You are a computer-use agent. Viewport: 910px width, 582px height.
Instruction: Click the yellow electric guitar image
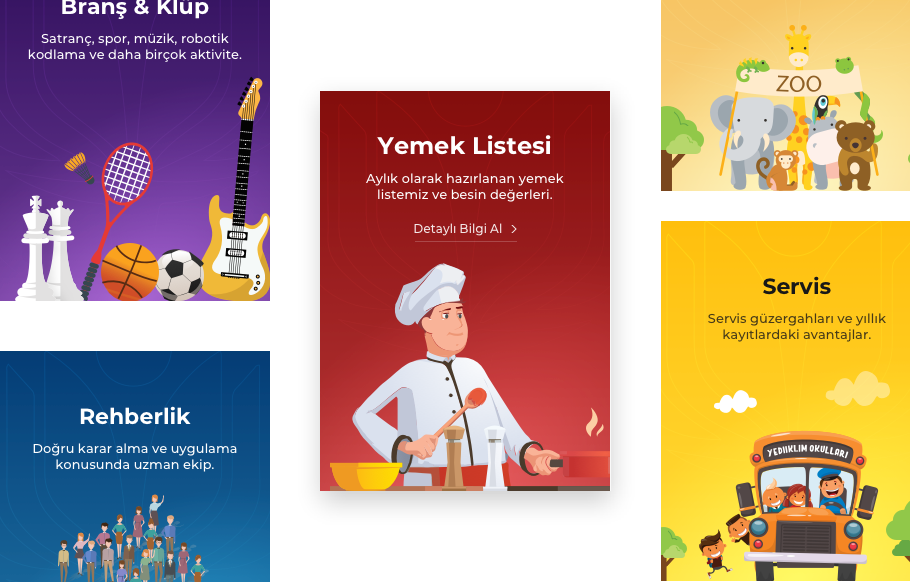(238, 191)
